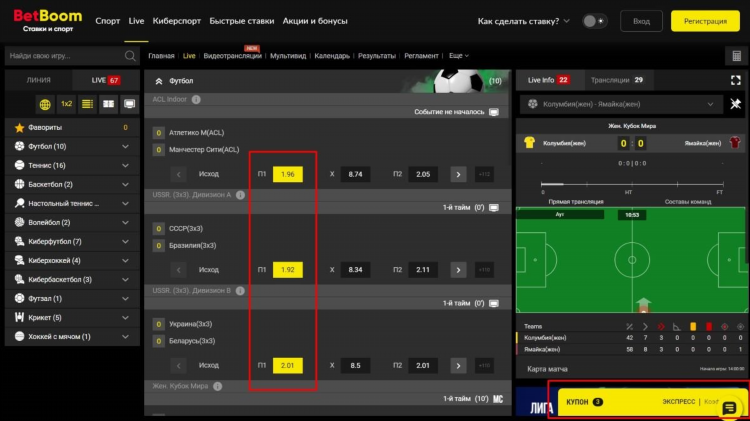Expand the Теннис (16) sidebar category
The image size is (750, 421).
point(72,165)
